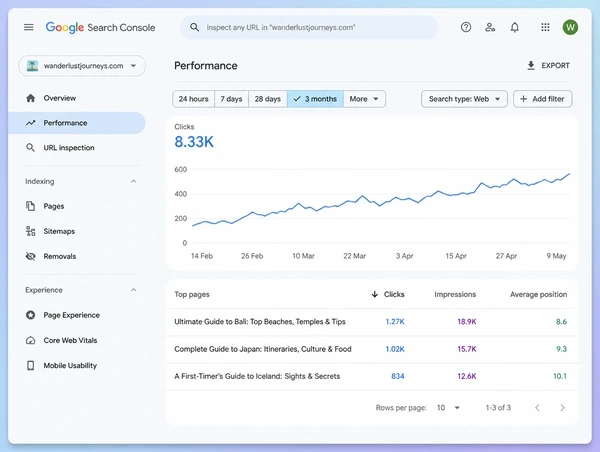This screenshot has height=452, width=600.
Task: Focus the Inspect any URL field
Action: (309, 27)
